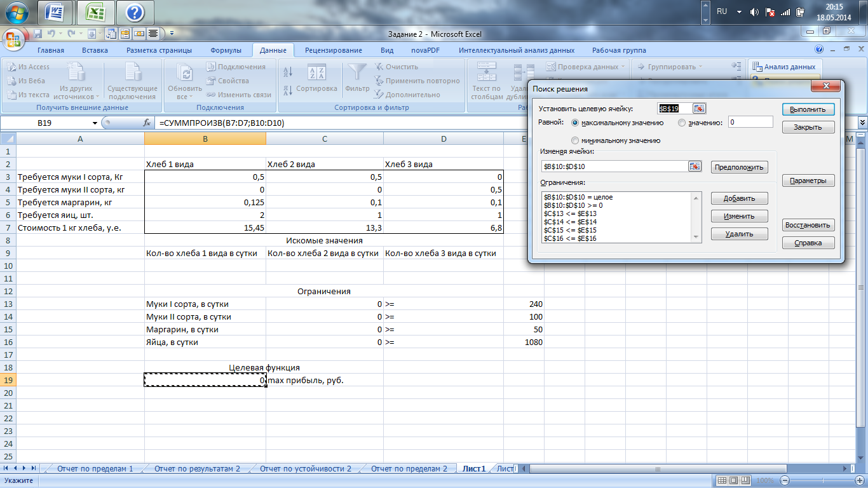This screenshot has width=868, height=488.
Task: Click the Undo arrow in Quick Access toolbar
Action: pyautogui.click(x=51, y=34)
